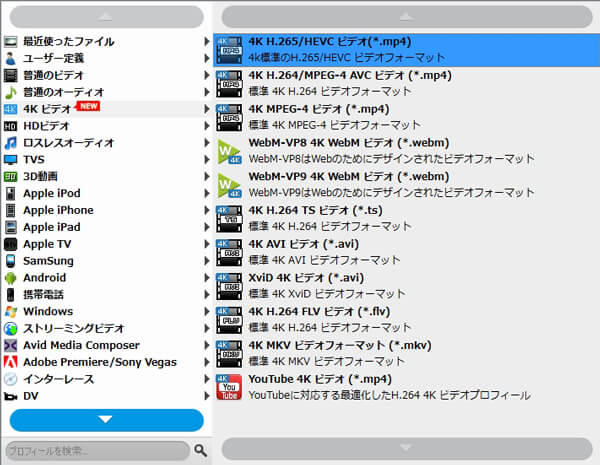Click the 4K ビデオ category icon
The width and height of the screenshot is (600, 465).
11,109
